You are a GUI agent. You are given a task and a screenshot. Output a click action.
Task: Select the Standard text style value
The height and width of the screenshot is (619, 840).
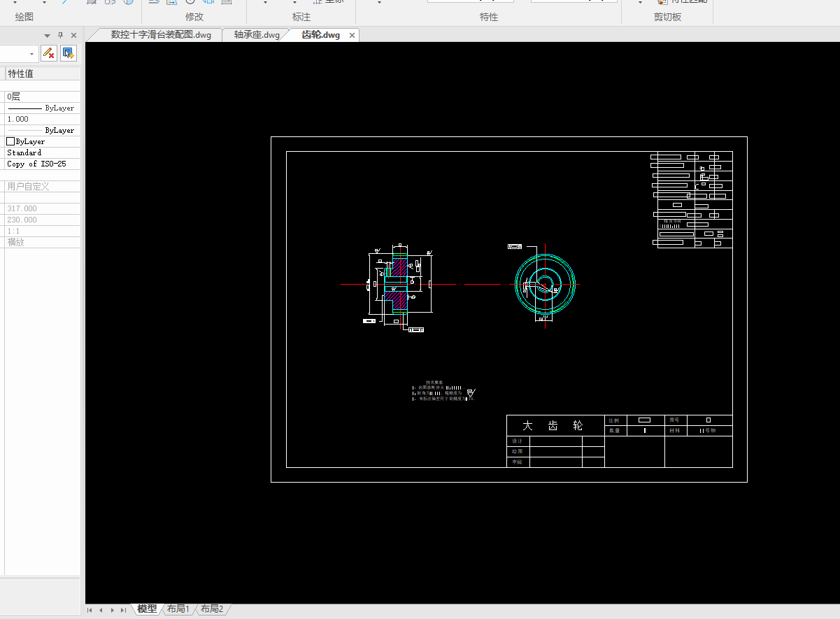(42, 153)
